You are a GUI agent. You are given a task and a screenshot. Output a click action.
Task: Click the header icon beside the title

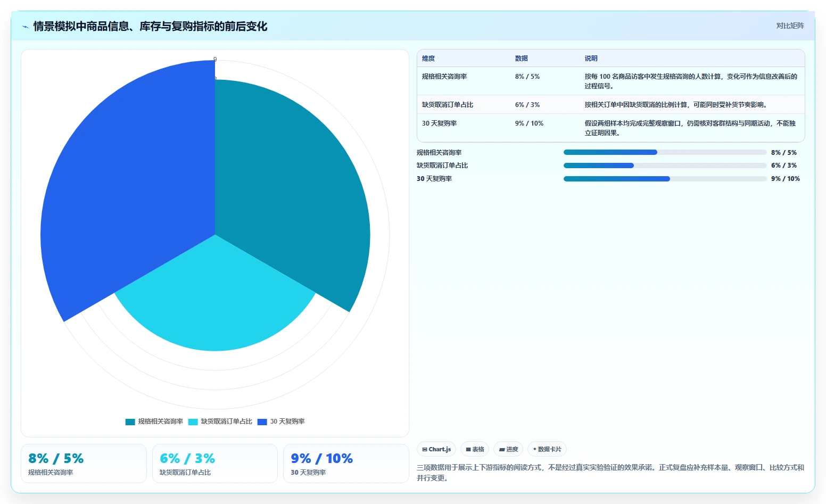point(25,27)
